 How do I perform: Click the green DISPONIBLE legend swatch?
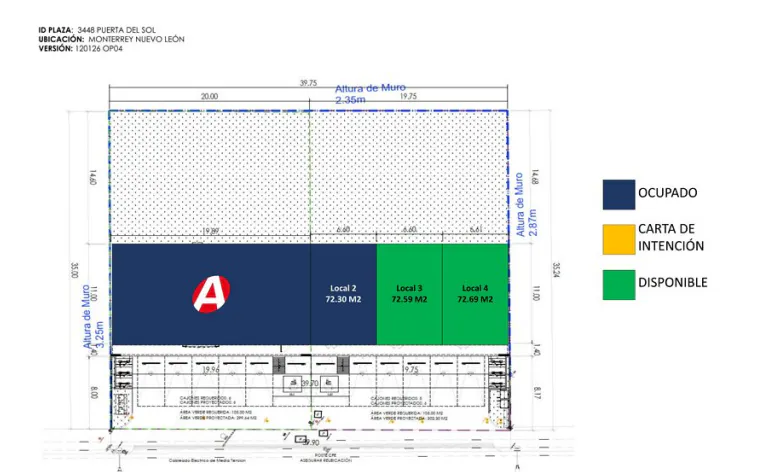coord(619,285)
